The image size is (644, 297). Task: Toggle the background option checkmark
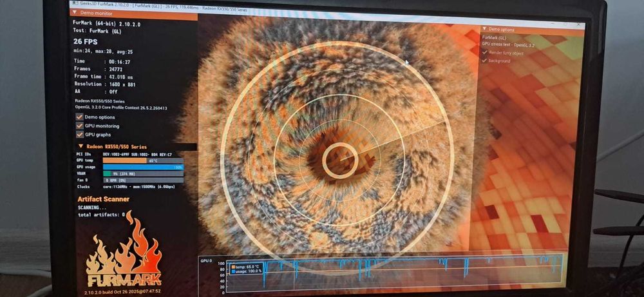coord(486,61)
